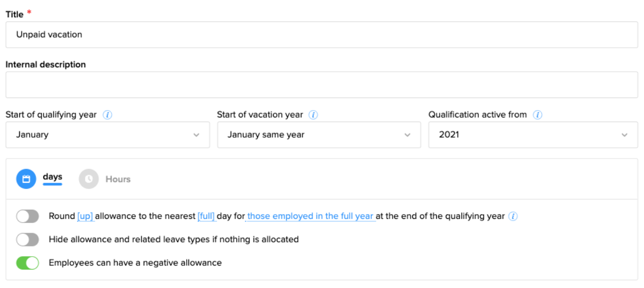Click the Title field containing Unpaid vacation

coord(321,35)
